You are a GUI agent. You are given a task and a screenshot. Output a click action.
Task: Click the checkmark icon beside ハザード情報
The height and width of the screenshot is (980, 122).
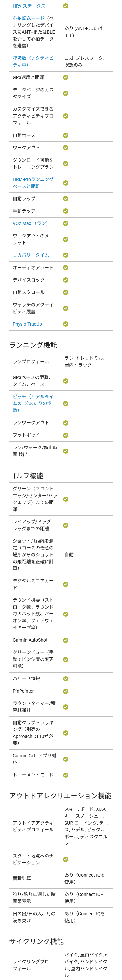(x=65, y=679)
